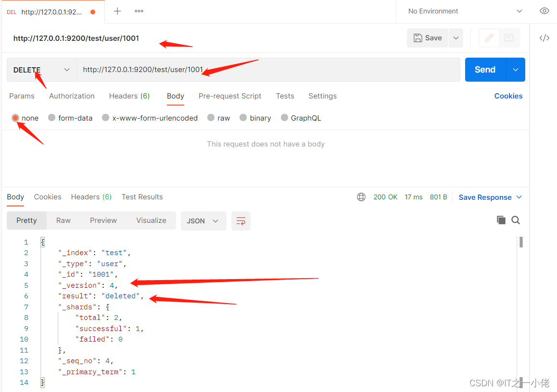The width and height of the screenshot is (557, 392).
Task: Copy response body with copy icon
Action: tap(501, 220)
